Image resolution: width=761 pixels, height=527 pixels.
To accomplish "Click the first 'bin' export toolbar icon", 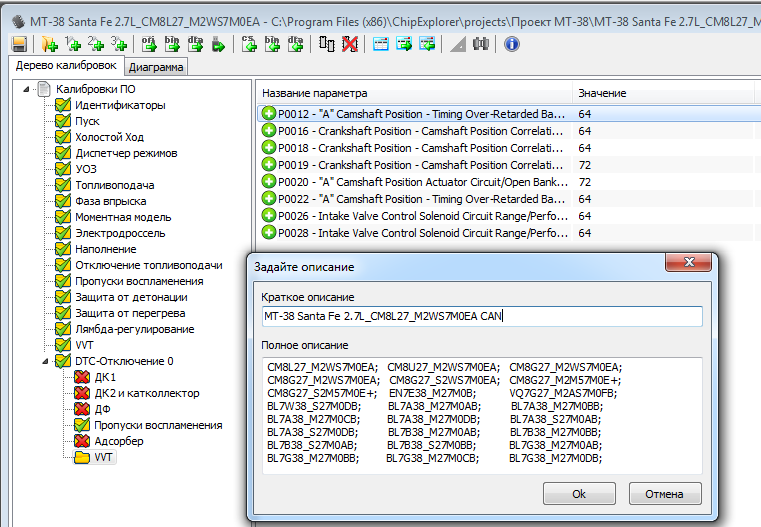I will [x=171, y=44].
